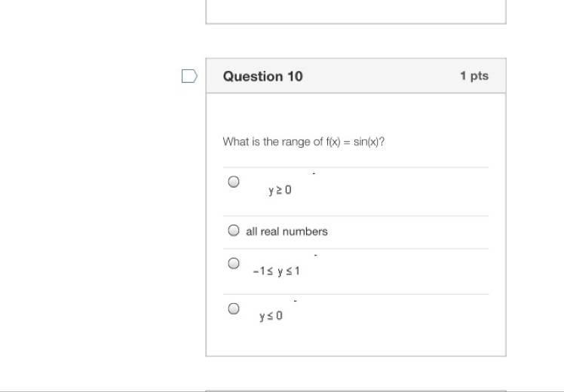564x392 pixels.
Task: Click the word 'What' starting the prompt
Action: (234, 141)
